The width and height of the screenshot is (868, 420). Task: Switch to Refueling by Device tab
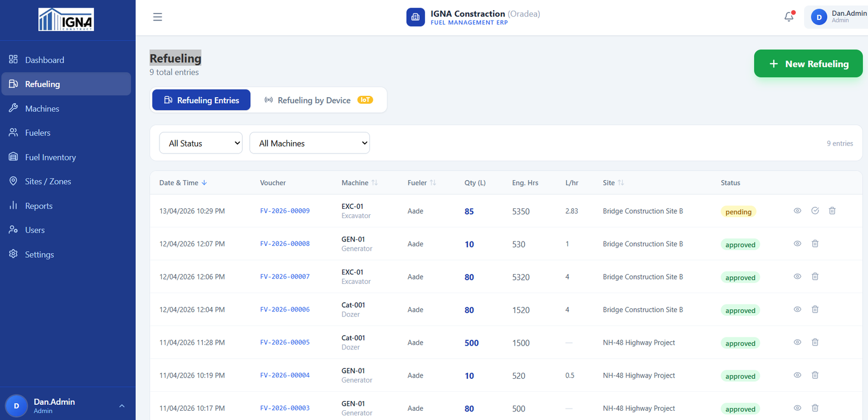[x=318, y=100]
